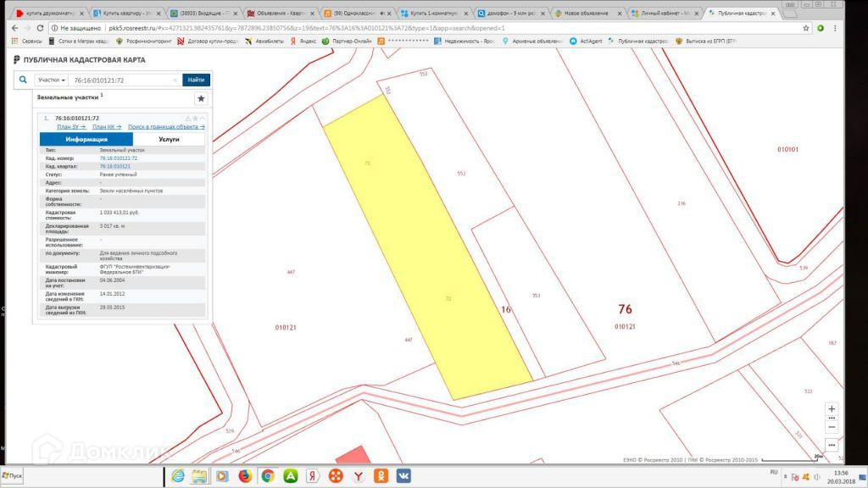Switch to the Купить двухкомнатную browser tab
The width and height of the screenshot is (868, 488).
48,13
